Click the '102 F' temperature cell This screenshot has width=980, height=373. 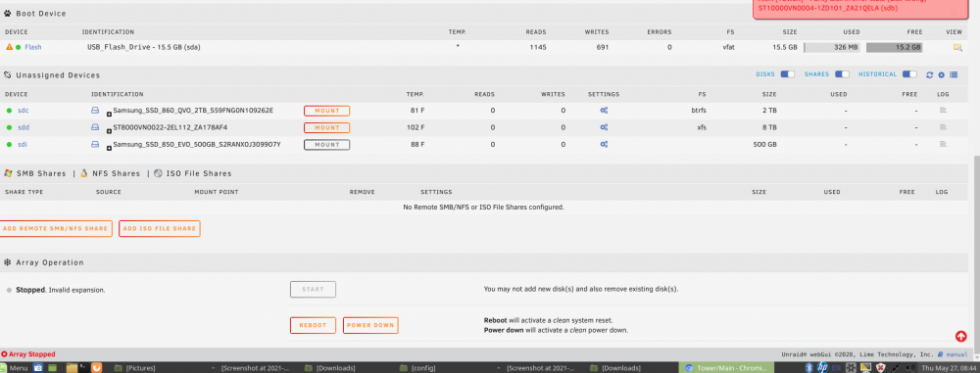point(415,127)
